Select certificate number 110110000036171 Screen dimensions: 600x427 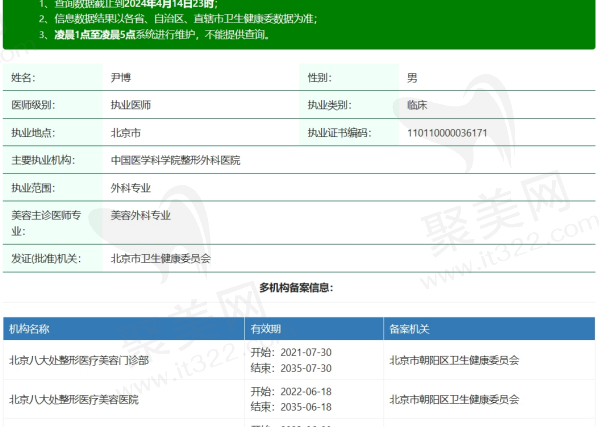tap(447, 133)
